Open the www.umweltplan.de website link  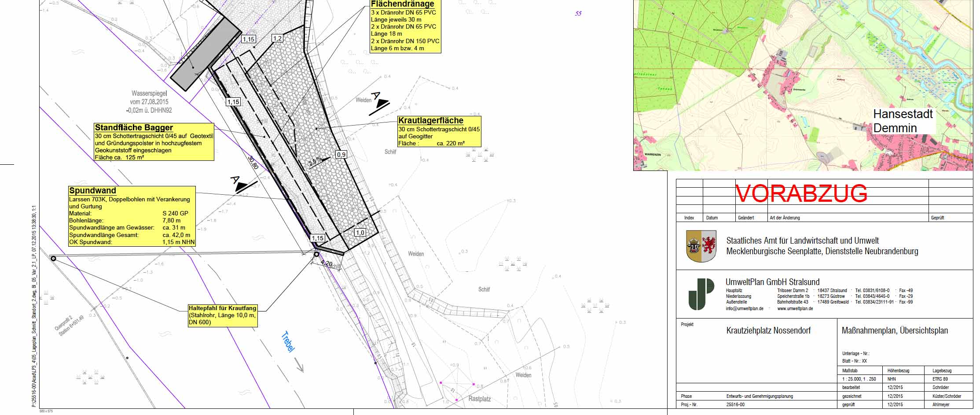pos(795,308)
